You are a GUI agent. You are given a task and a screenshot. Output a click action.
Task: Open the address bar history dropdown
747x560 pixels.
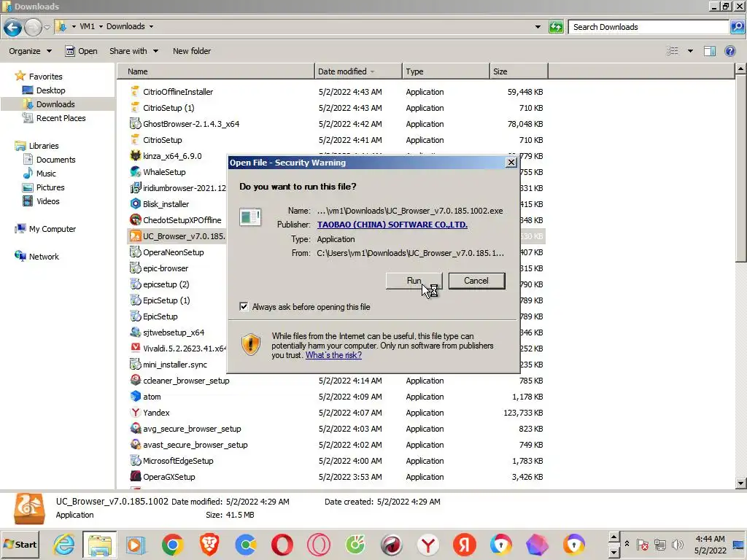click(538, 27)
